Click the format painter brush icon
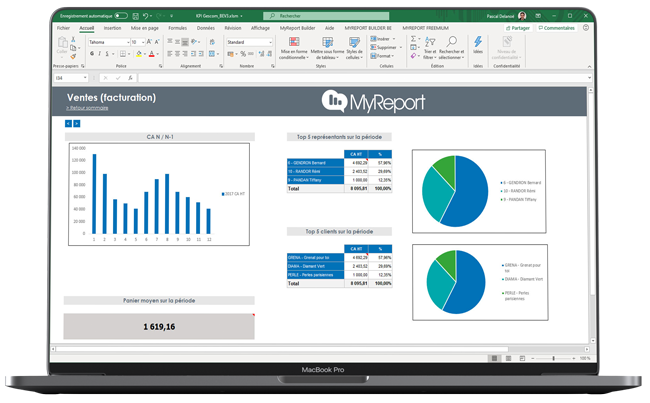The width and height of the screenshot is (650, 403). pos(73,56)
